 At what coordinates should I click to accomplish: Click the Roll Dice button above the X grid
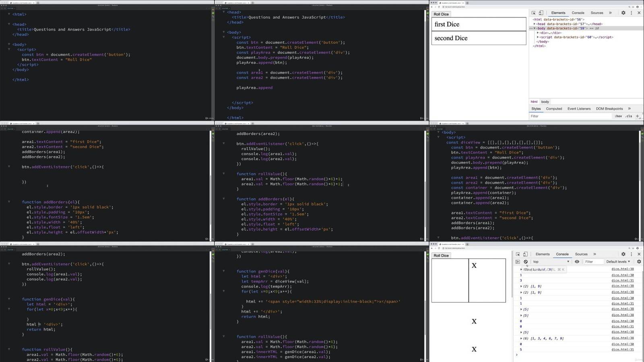[x=441, y=255]
